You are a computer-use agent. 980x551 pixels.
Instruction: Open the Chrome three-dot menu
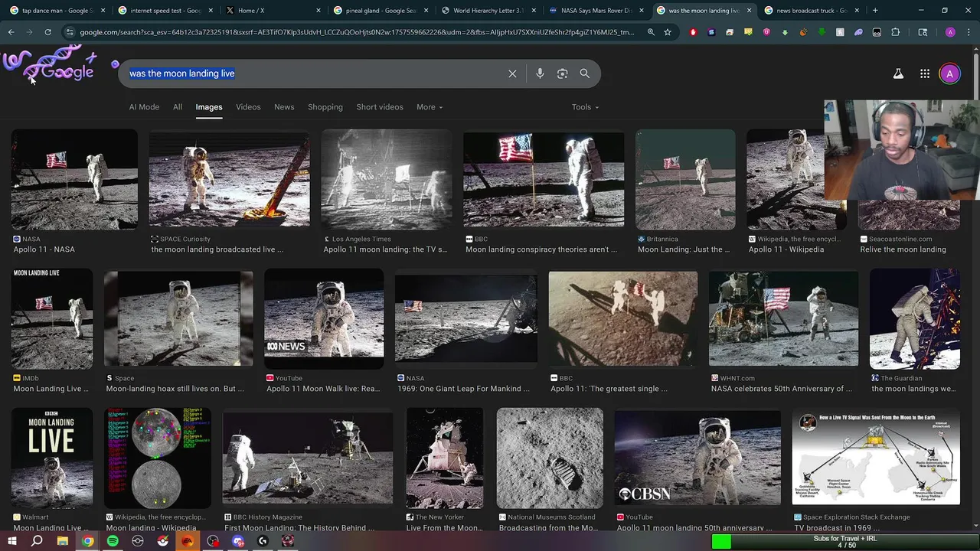tap(969, 32)
